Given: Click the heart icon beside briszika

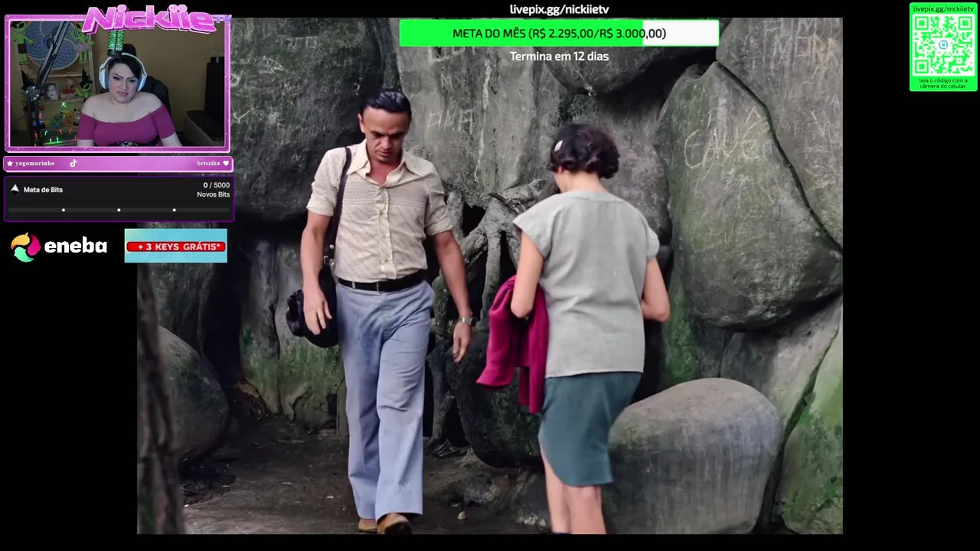Looking at the screenshot, I should click(x=226, y=163).
